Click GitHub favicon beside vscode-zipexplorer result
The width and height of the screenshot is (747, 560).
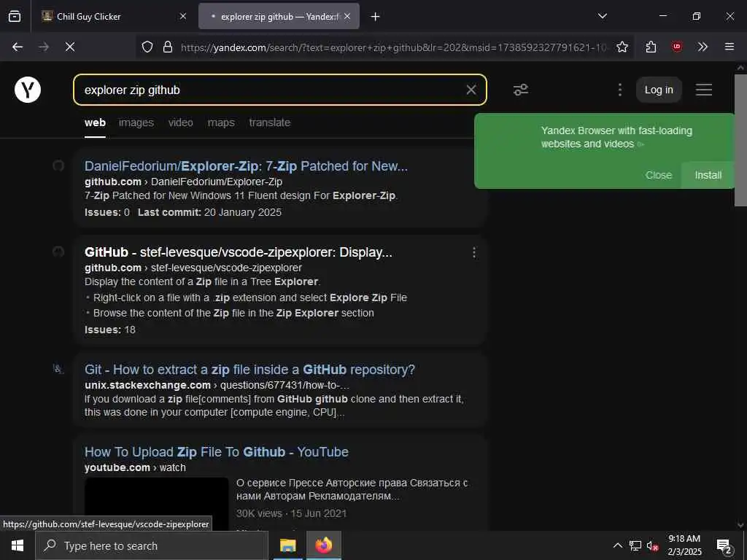coord(58,252)
